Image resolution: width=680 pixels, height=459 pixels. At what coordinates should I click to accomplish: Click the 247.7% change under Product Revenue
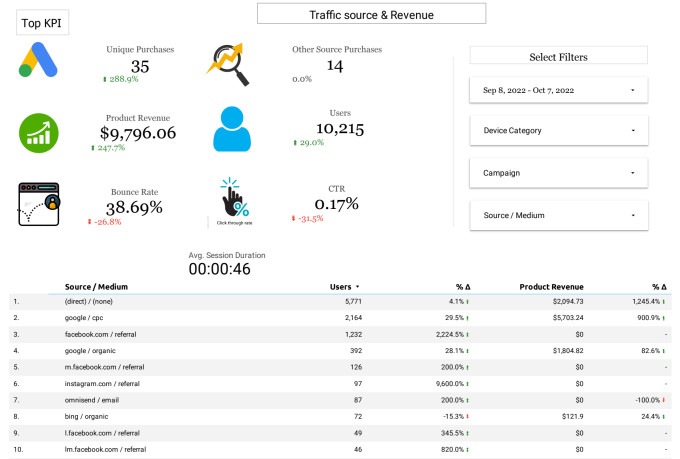click(108, 148)
